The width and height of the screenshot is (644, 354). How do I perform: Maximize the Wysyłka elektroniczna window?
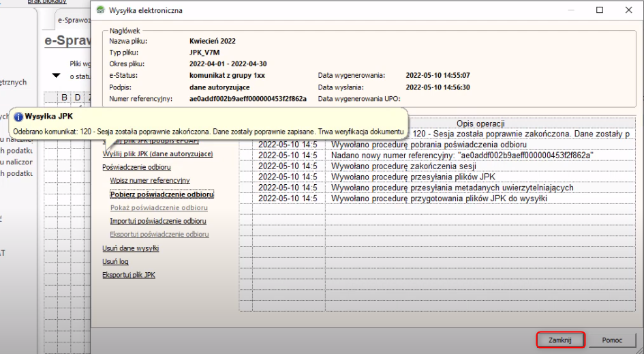click(600, 10)
